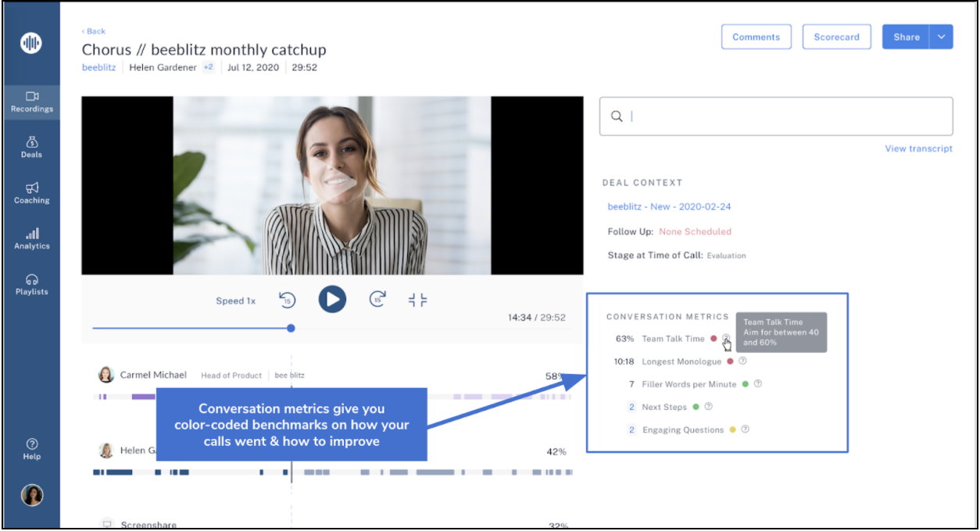Click the Team Talk Time metric label
980x531 pixels.
tap(673, 339)
